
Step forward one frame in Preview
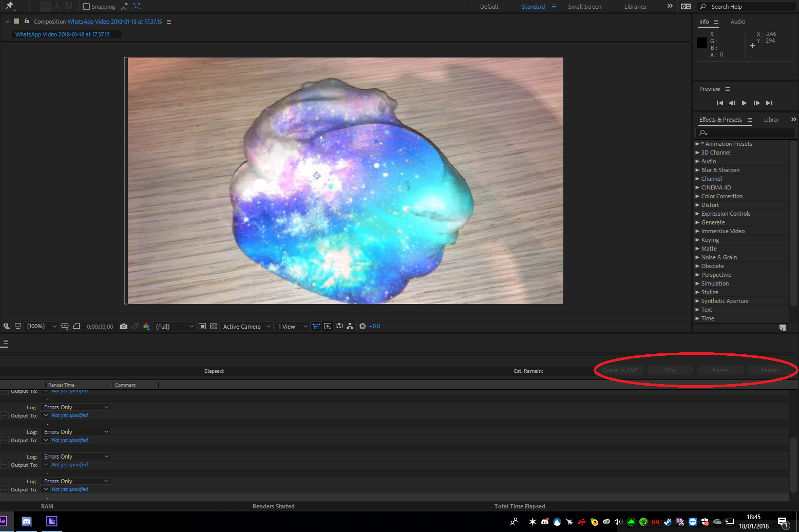(756, 103)
